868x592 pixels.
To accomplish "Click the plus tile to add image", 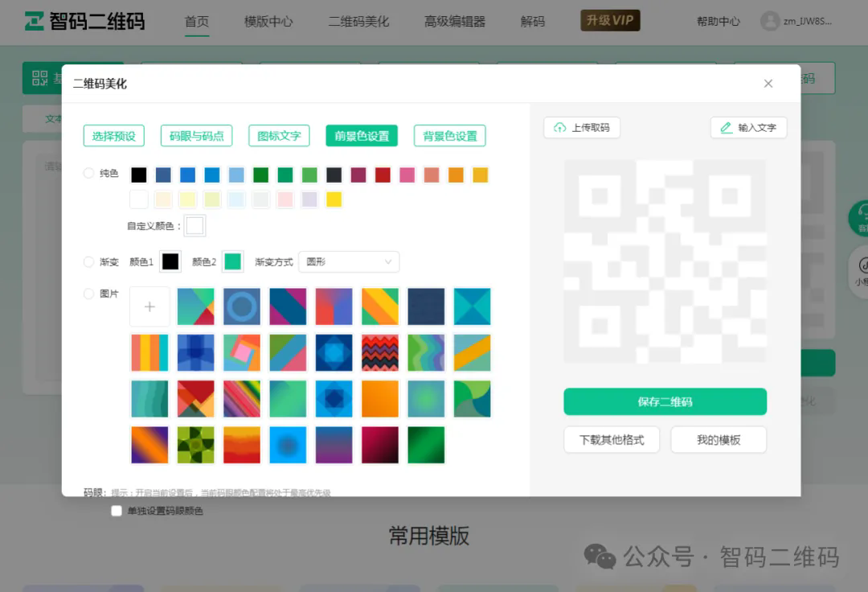I will [149, 306].
